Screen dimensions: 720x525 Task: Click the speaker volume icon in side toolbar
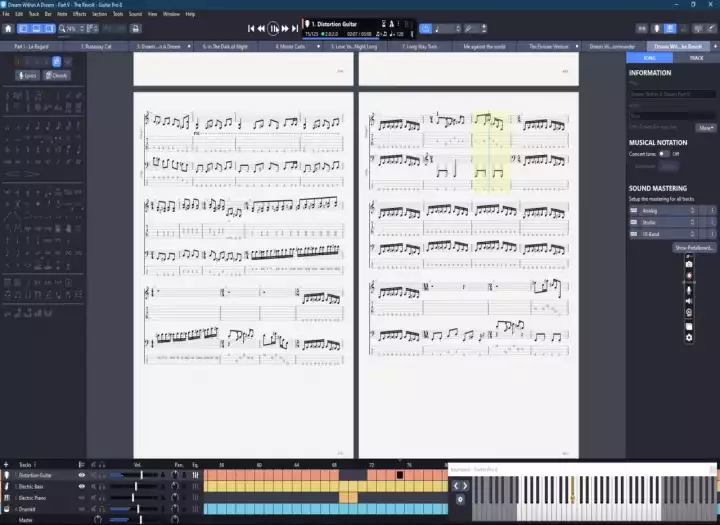click(689, 301)
